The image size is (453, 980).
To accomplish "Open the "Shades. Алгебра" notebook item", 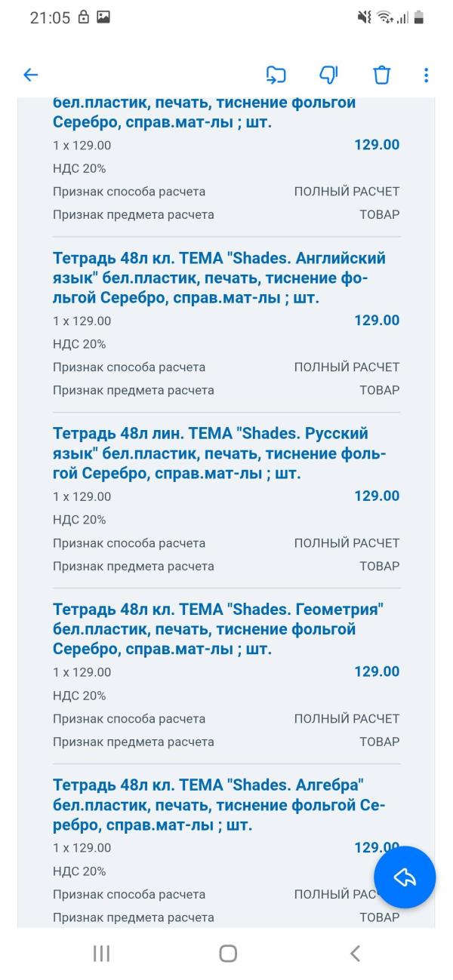I will pyautogui.click(x=219, y=806).
